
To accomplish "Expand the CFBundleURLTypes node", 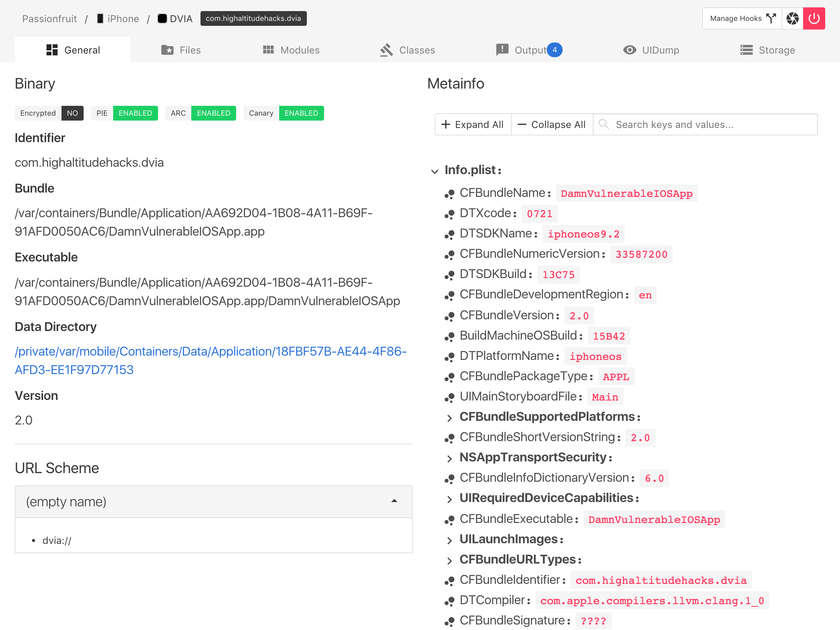I will (x=450, y=560).
